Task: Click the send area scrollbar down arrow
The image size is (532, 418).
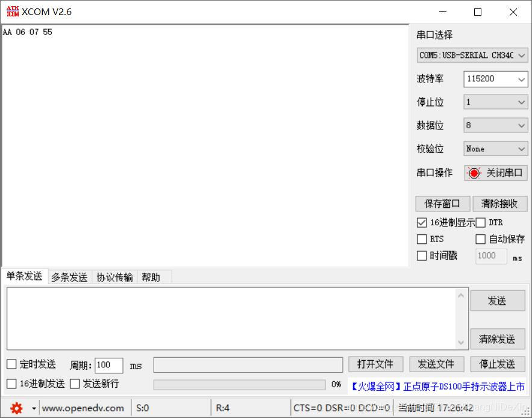Action: click(461, 342)
